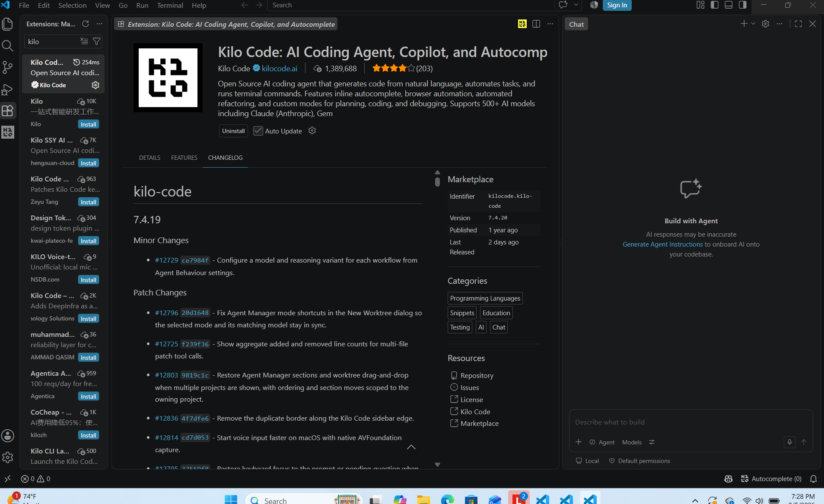This screenshot has height=504, width=824.
Task: Open the Repository resource link
Action: (477, 376)
